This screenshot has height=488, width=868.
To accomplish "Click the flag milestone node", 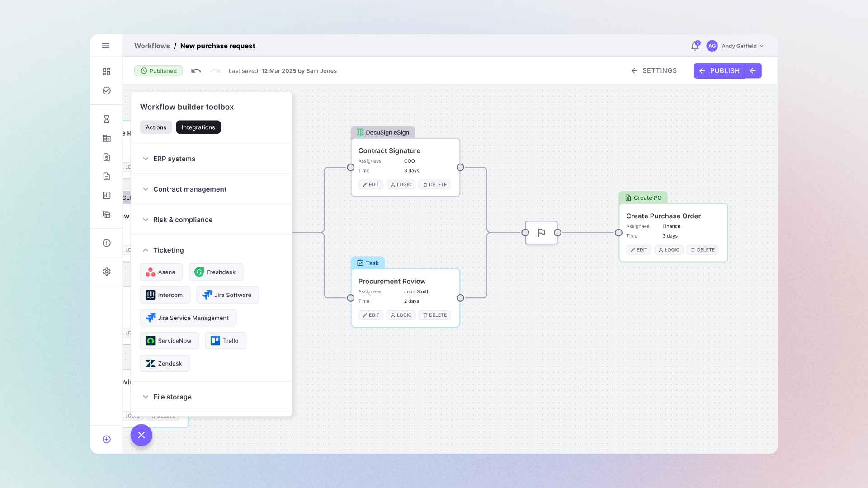I will (x=541, y=233).
